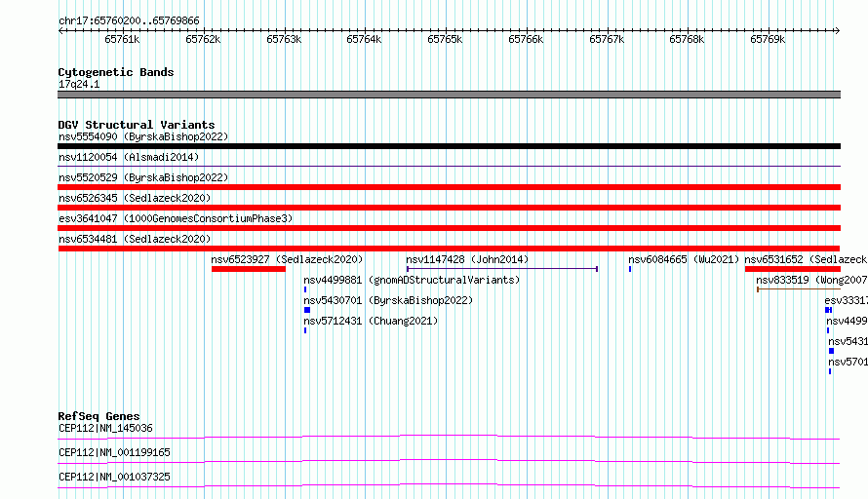Open variant nsv1120054 (Alsmadi2014) label
This screenshot has height=499, width=868.
129,157
